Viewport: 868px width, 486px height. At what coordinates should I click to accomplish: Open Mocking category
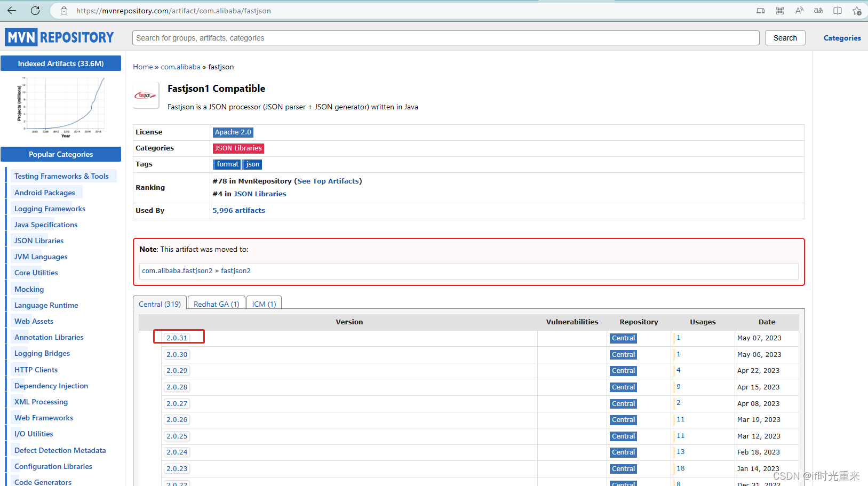(x=29, y=289)
